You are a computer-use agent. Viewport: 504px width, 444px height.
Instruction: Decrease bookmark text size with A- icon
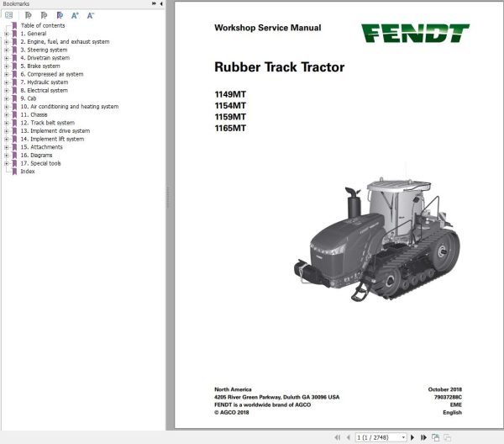[x=91, y=15]
